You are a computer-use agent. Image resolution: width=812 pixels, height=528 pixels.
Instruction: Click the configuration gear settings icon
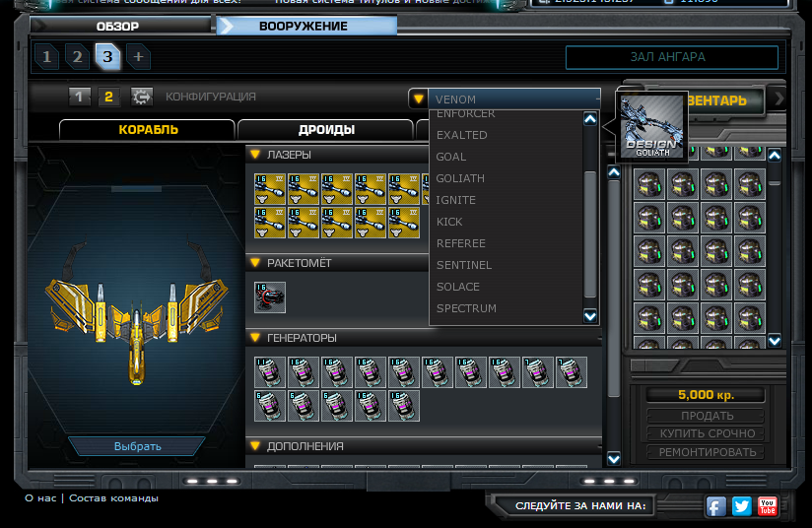141,97
